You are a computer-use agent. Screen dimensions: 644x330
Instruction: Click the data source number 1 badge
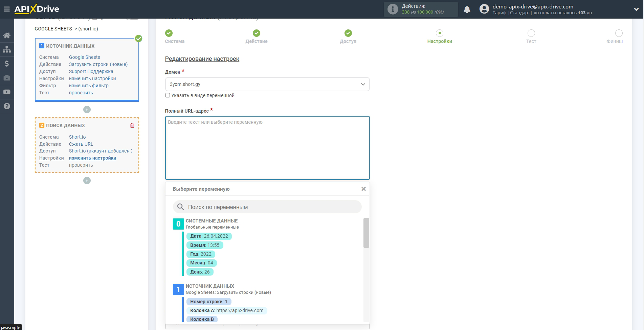coord(178,289)
